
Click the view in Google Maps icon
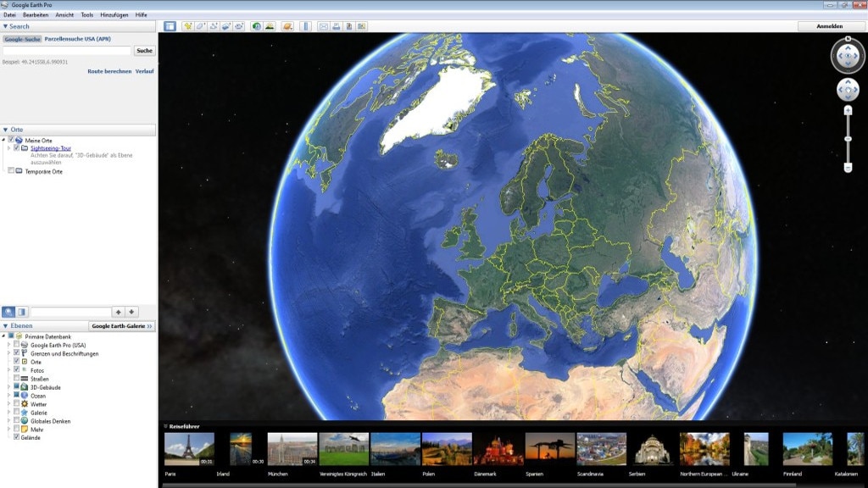pos(362,26)
